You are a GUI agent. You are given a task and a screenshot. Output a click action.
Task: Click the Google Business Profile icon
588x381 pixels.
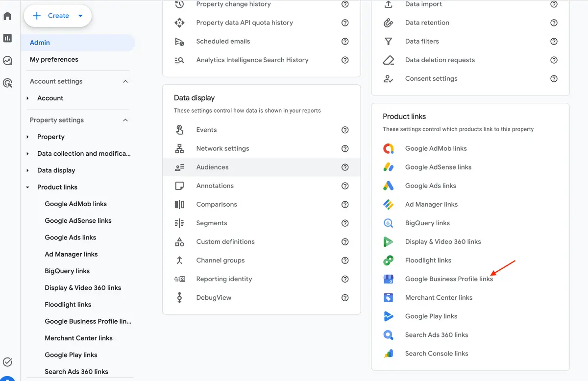pyautogui.click(x=389, y=279)
